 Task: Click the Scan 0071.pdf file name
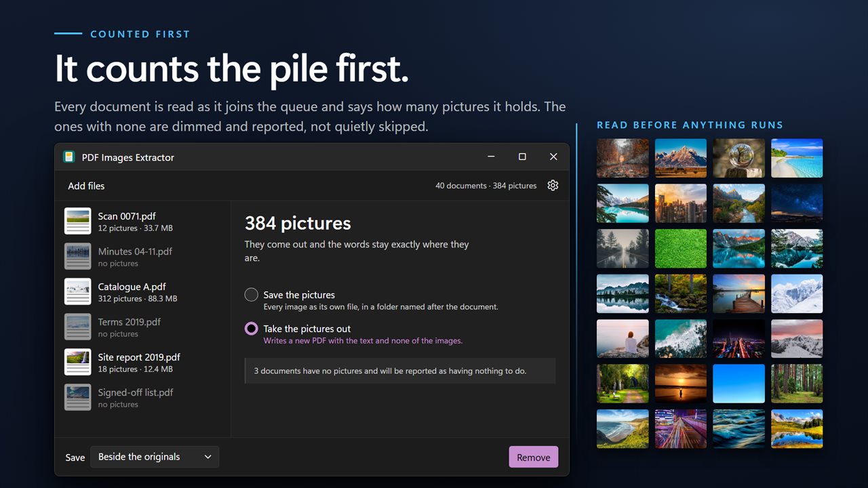click(127, 216)
